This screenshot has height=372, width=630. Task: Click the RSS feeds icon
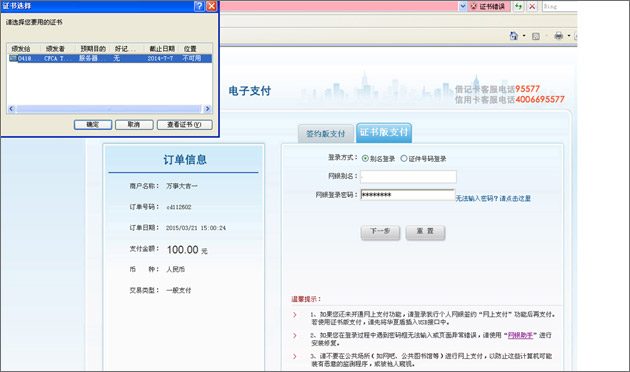click(x=536, y=36)
